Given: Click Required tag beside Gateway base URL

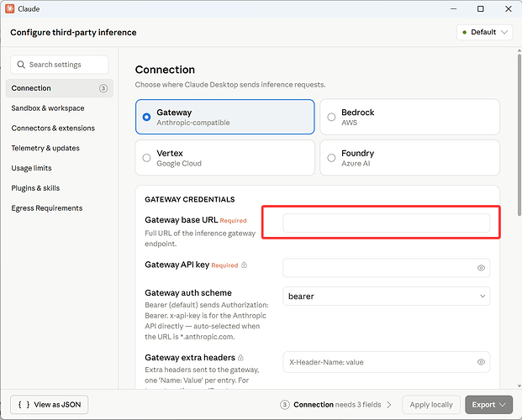Looking at the screenshot, I should pos(234,221).
